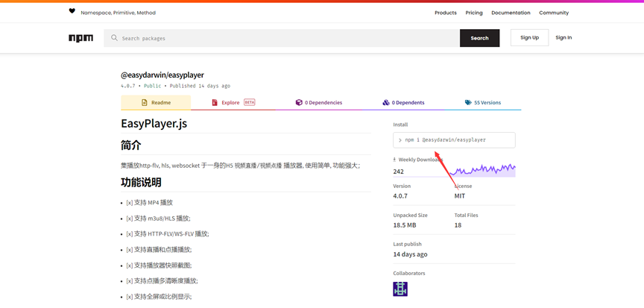The height and width of the screenshot is (308, 644).
Task: Click the Weekly Downloads download icon
Action: 395,160
